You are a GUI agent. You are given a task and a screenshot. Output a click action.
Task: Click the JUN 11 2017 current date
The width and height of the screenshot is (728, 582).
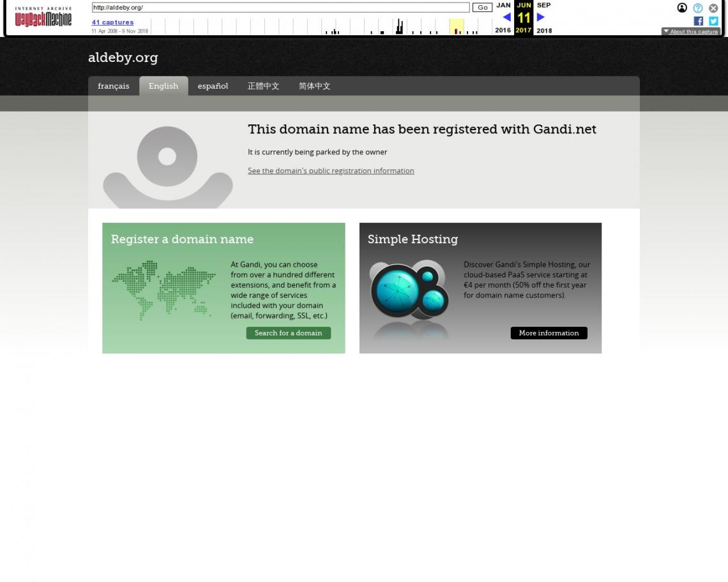[524, 18]
